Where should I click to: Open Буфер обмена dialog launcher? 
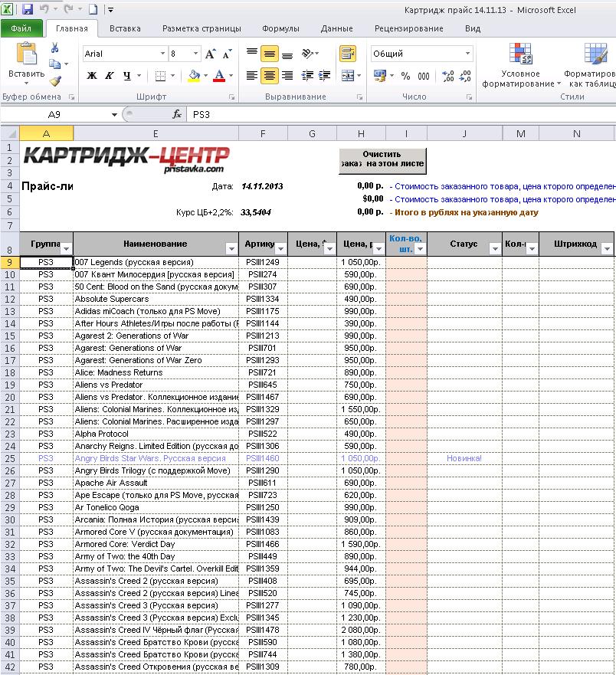click(72, 97)
